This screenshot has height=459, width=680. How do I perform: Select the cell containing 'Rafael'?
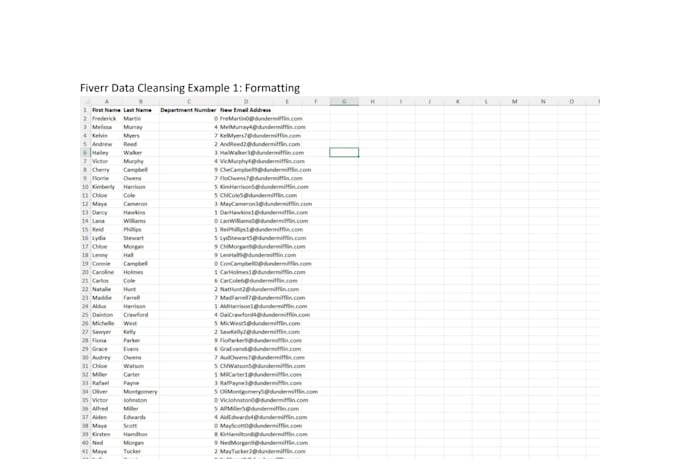[x=106, y=383]
